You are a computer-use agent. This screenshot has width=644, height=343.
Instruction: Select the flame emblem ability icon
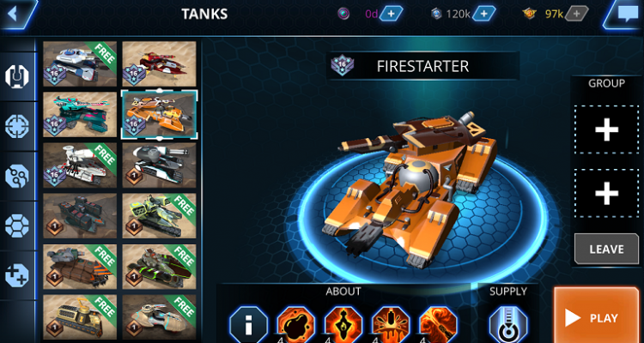[x=343, y=325]
